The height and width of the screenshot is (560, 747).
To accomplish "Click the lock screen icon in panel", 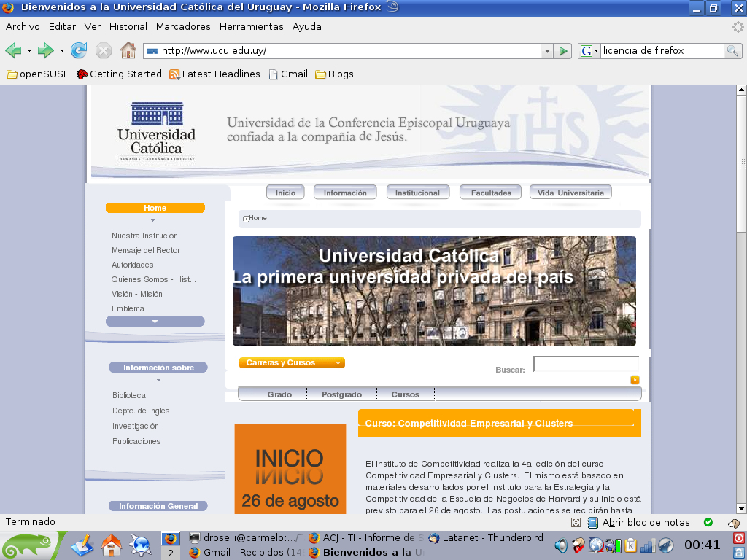I will pyautogui.click(x=739, y=553).
